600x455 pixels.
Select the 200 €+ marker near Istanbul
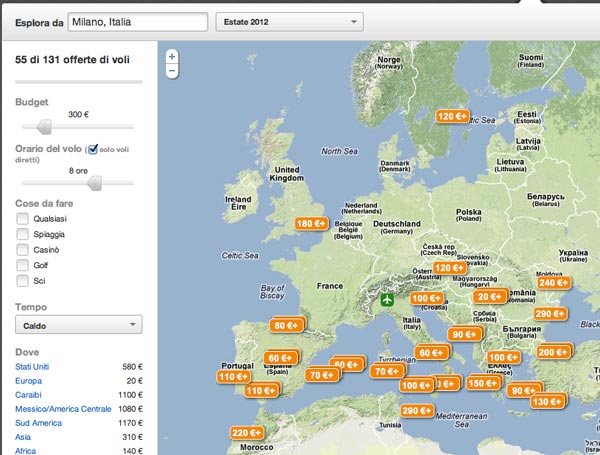[553, 352]
